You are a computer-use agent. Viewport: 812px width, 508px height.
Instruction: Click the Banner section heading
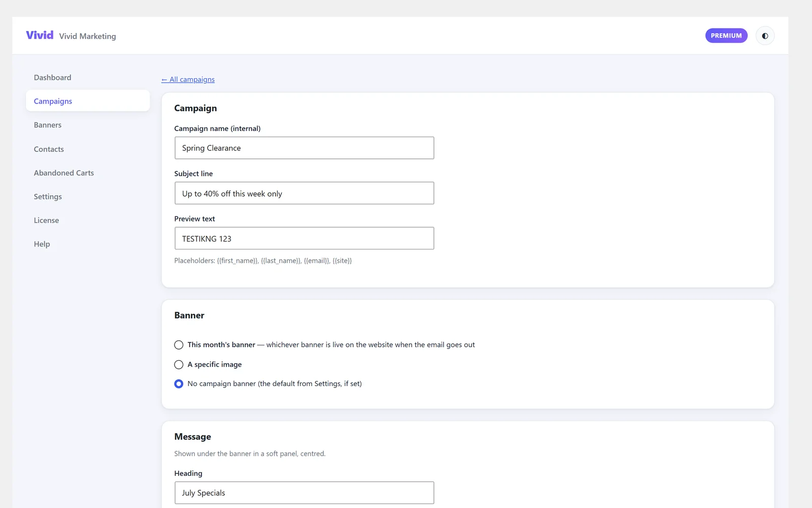[189, 315]
